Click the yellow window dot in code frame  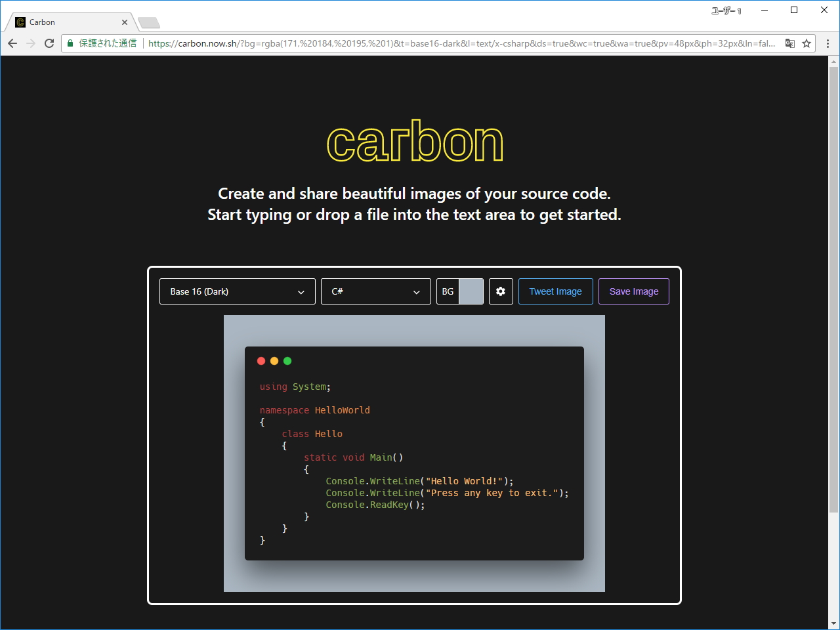point(274,361)
